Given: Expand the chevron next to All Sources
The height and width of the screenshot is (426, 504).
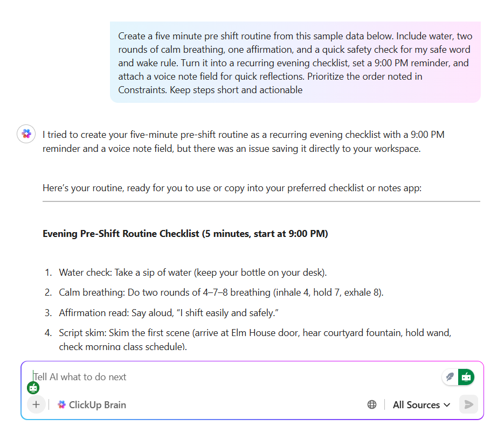Looking at the screenshot, I should point(447,404).
